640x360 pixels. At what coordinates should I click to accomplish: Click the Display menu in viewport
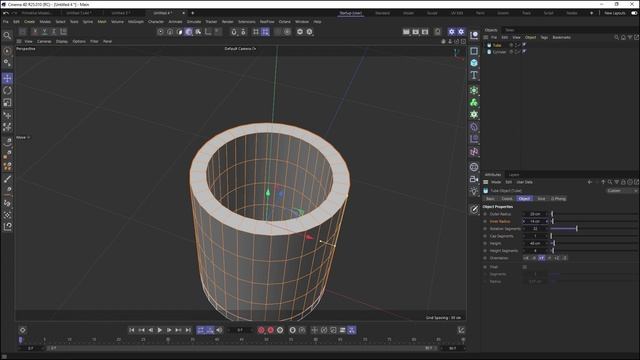[x=62, y=41]
